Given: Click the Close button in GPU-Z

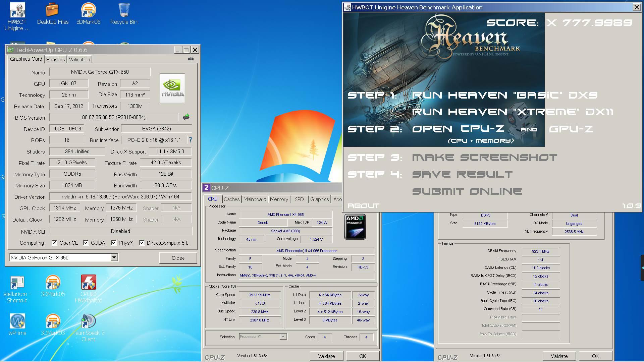Looking at the screenshot, I should point(178,258).
